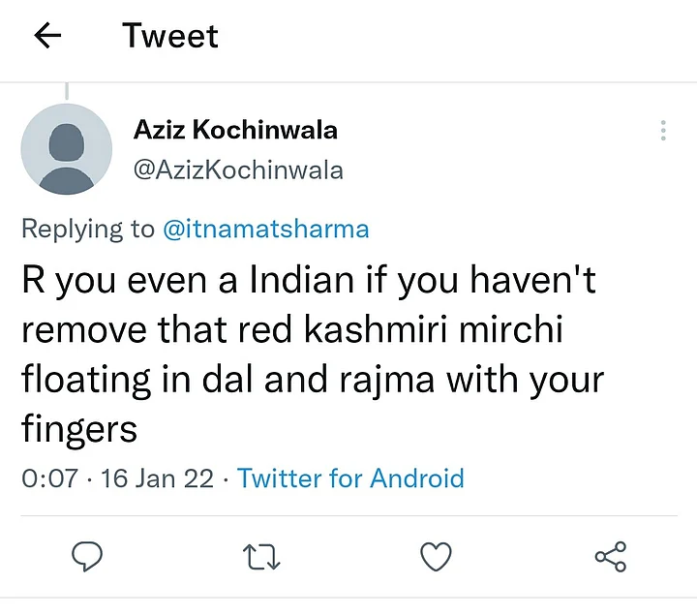
Task: Go back using the left arrow
Action: point(47,37)
